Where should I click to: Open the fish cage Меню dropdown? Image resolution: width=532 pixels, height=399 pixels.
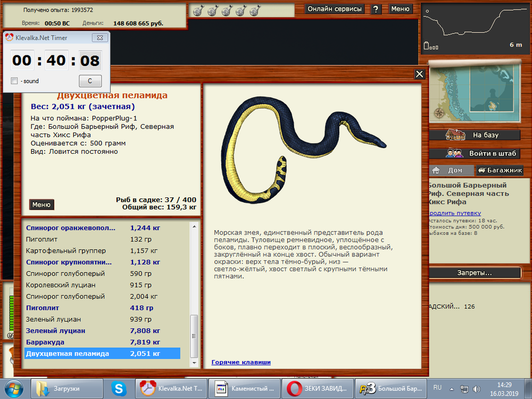(x=41, y=205)
